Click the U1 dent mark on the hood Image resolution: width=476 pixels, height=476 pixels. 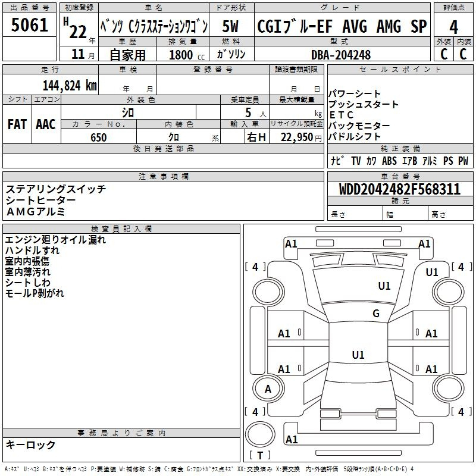coord(384,286)
